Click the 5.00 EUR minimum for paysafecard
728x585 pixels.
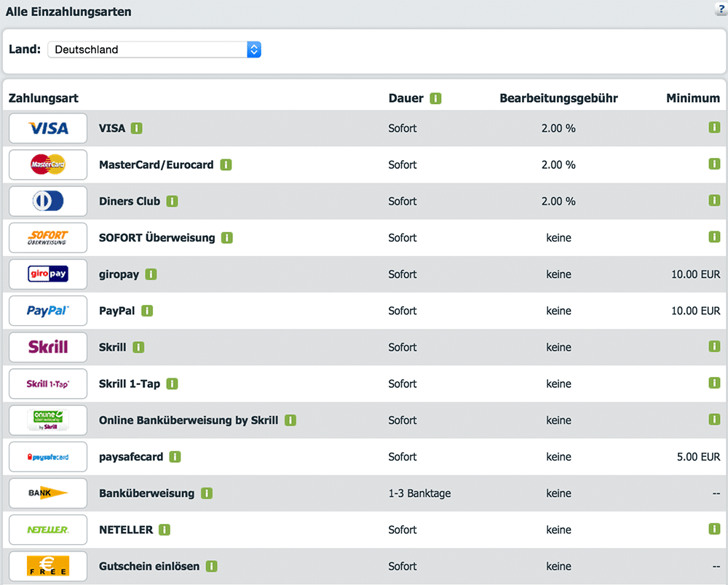(698, 457)
